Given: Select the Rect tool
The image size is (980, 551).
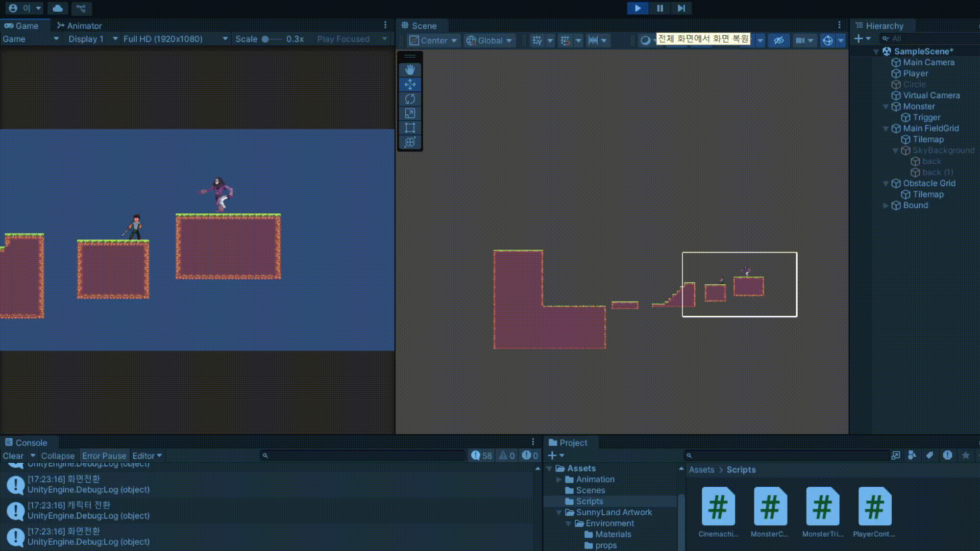Looking at the screenshot, I should [410, 128].
